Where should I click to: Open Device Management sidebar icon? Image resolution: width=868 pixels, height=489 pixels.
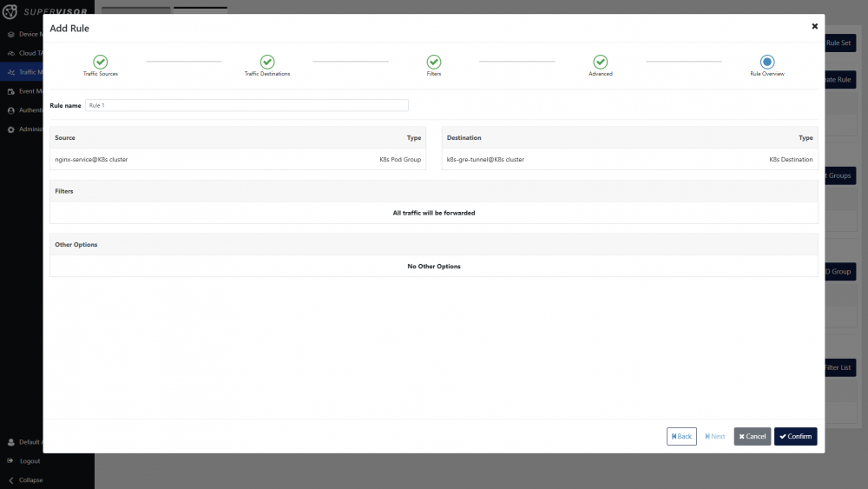point(11,34)
